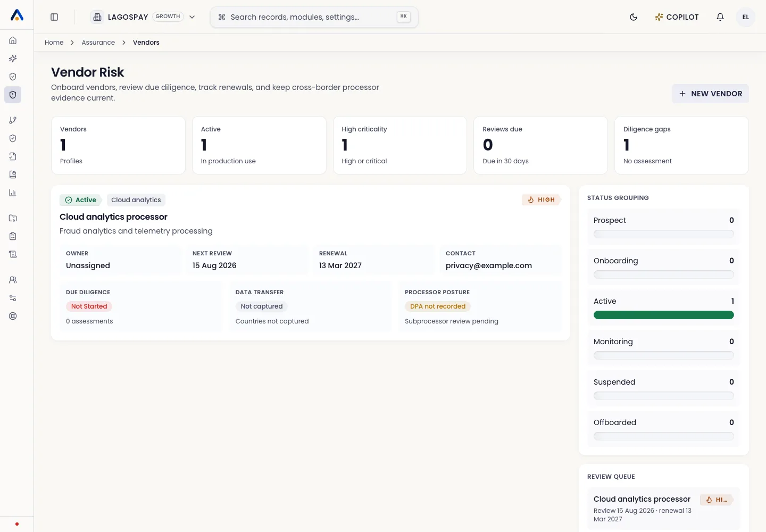Image resolution: width=766 pixels, height=532 pixels.
Task: Open the EL user avatar menu
Action: 746,17
